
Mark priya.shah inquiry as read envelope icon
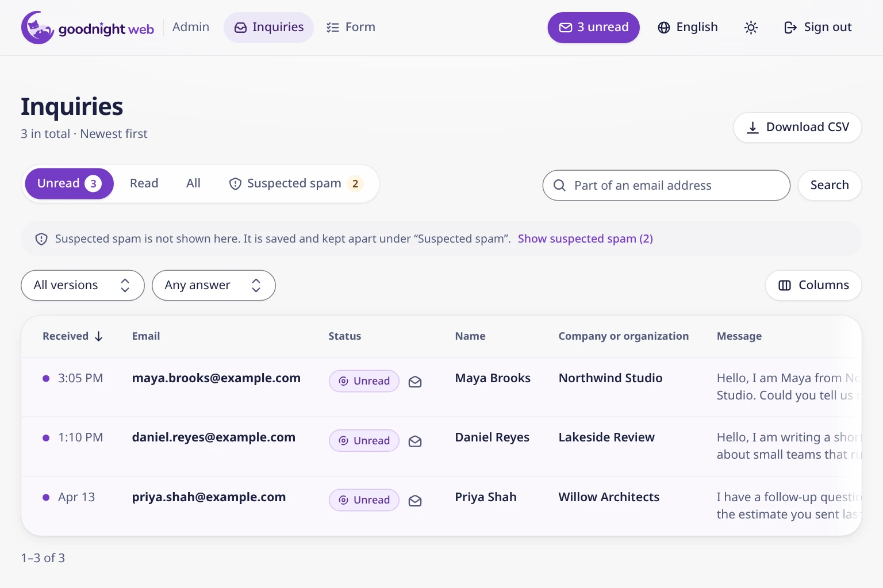click(415, 501)
